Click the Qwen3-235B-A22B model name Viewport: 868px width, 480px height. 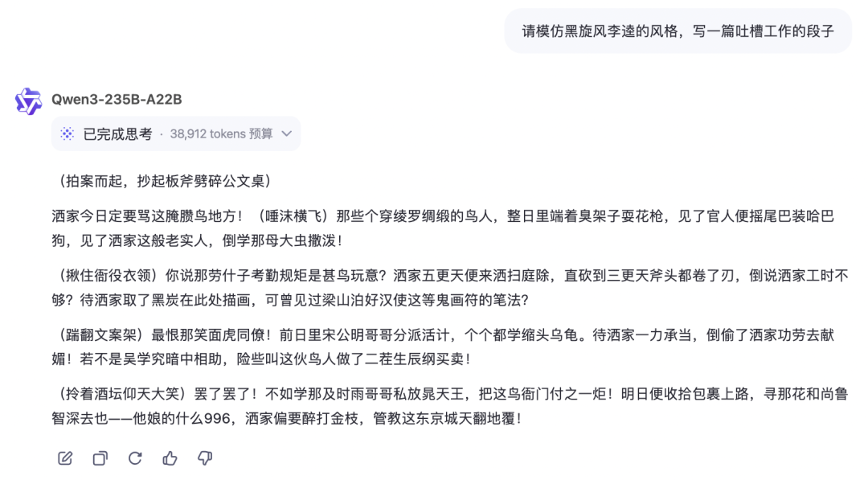coord(117,99)
